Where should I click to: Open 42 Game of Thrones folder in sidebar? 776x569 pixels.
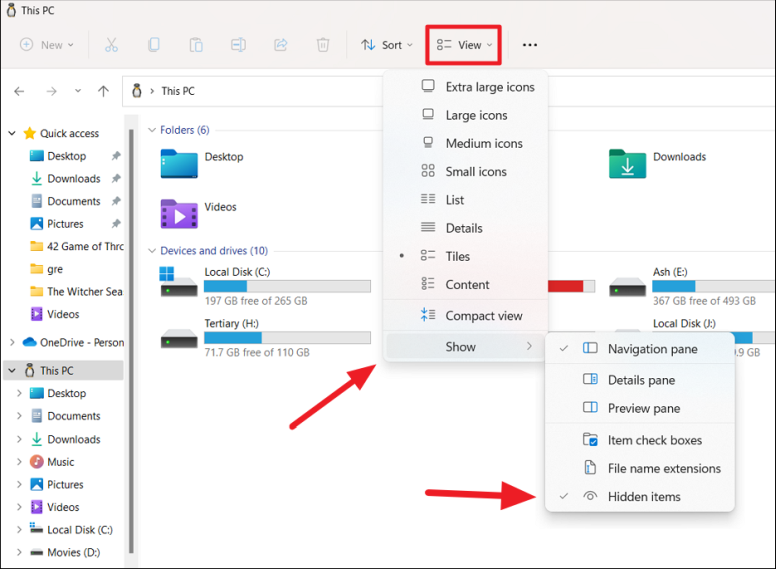coord(76,246)
